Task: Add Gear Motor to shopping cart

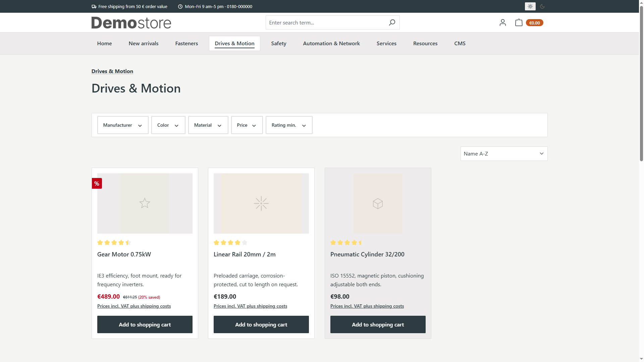Action: pyautogui.click(x=145, y=324)
